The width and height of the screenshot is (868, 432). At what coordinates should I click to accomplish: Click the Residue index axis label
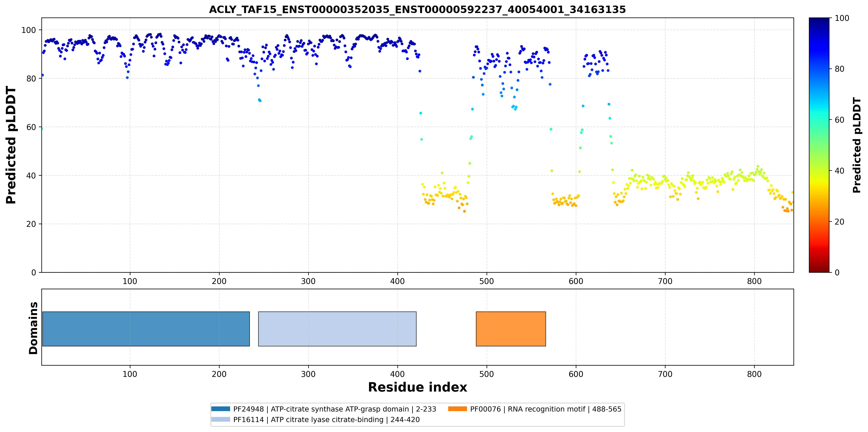[x=418, y=387]
